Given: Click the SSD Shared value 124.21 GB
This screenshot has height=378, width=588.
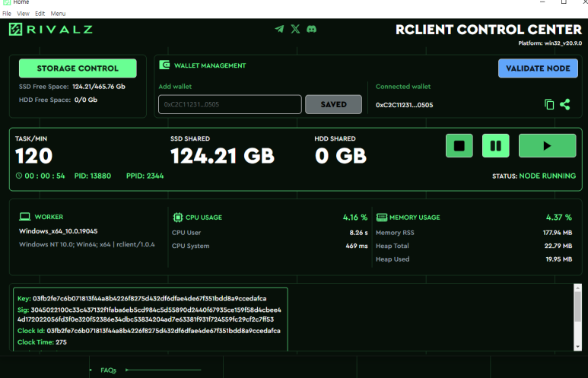Looking at the screenshot, I should 222,156.
